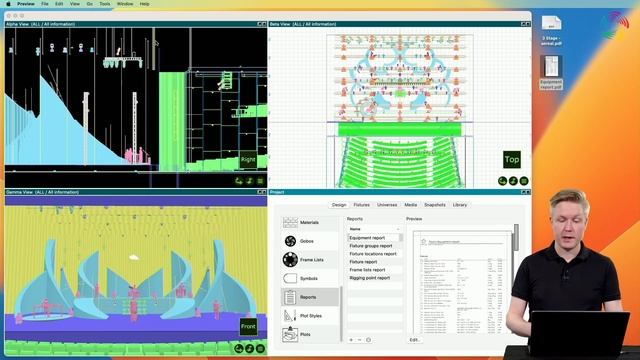Click middle round navigation icon in Beta View
Viewport: 640px width, 360px height.
pyautogui.click(x=513, y=181)
